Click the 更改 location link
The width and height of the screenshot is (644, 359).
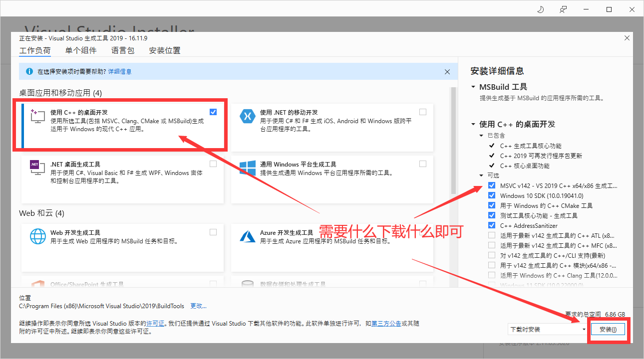click(x=198, y=306)
